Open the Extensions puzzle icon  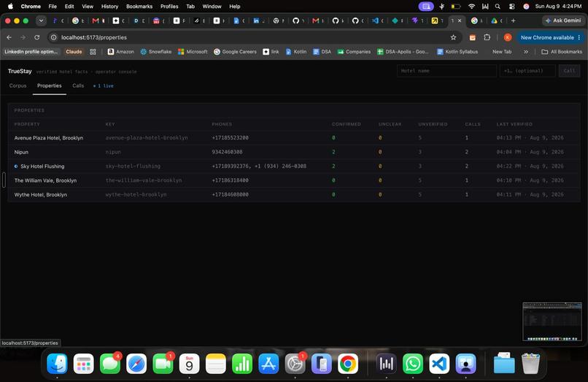coord(487,37)
